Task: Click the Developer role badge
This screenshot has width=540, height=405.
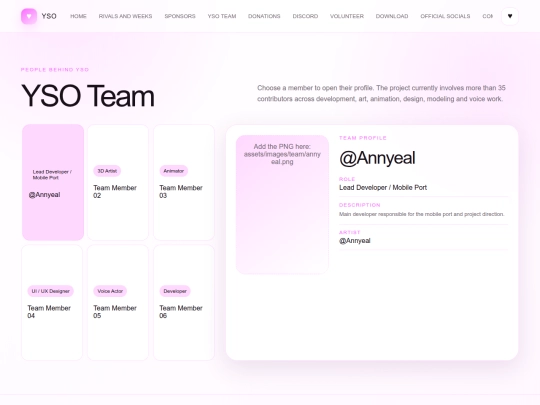Action: click(175, 291)
